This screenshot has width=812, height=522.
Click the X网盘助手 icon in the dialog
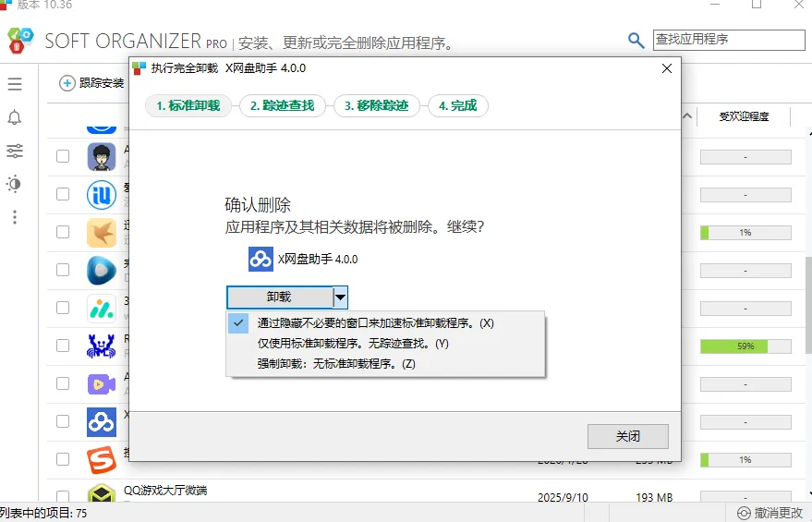click(261, 259)
